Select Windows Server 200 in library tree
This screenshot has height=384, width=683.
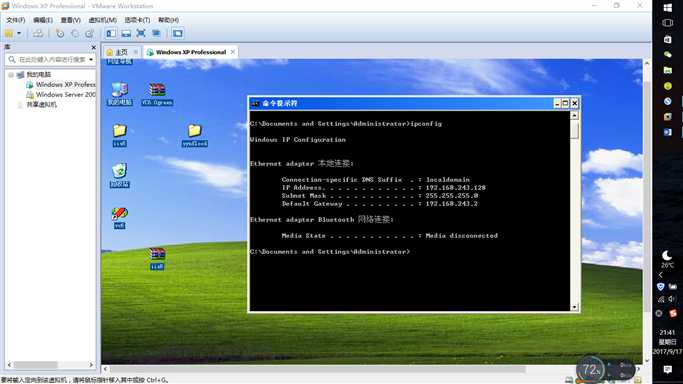pyautogui.click(x=61, y=94)
